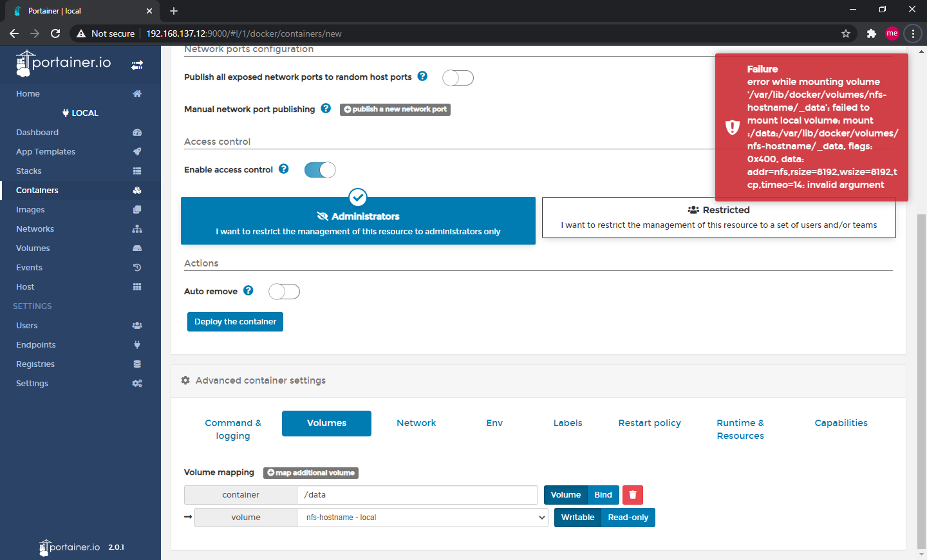Disable the Enable access control switch
The image size is (927, 560).
320,169
